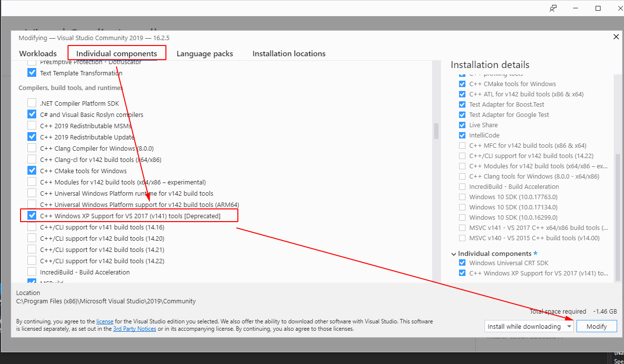Check IncrediBuild - Build Acceleration in components list
Screen dimensions: 624x364
[32, 272]
